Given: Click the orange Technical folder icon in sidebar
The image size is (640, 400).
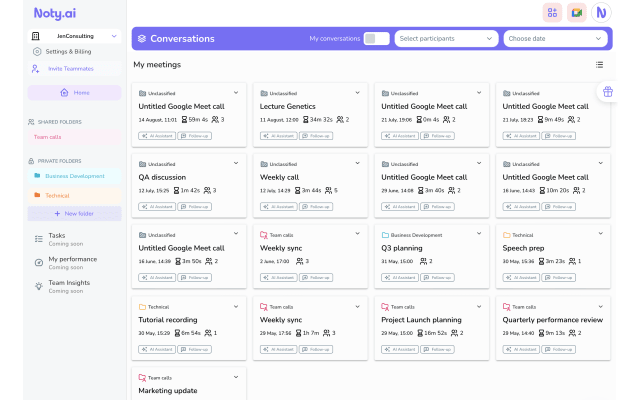Looking at the screenshot, I should (x=37, y=195).
